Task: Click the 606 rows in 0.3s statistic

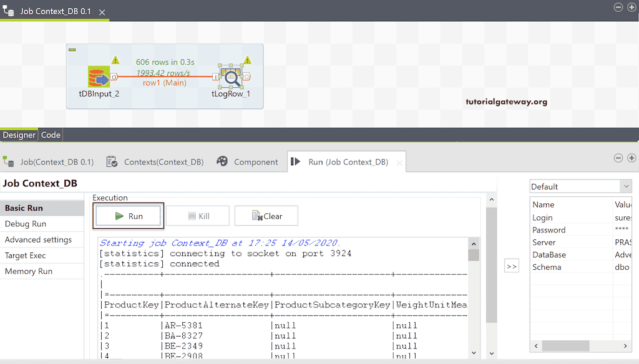Action: (x=165, y=62)
